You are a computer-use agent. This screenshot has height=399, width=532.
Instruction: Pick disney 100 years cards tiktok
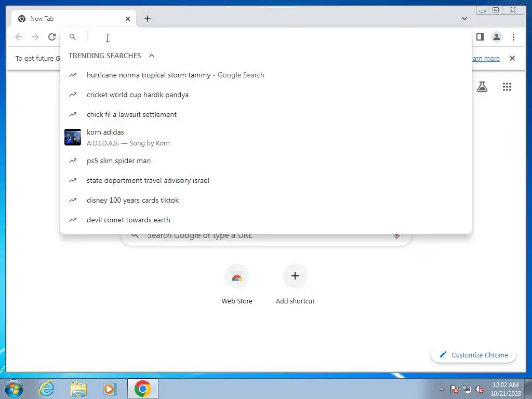266,200
